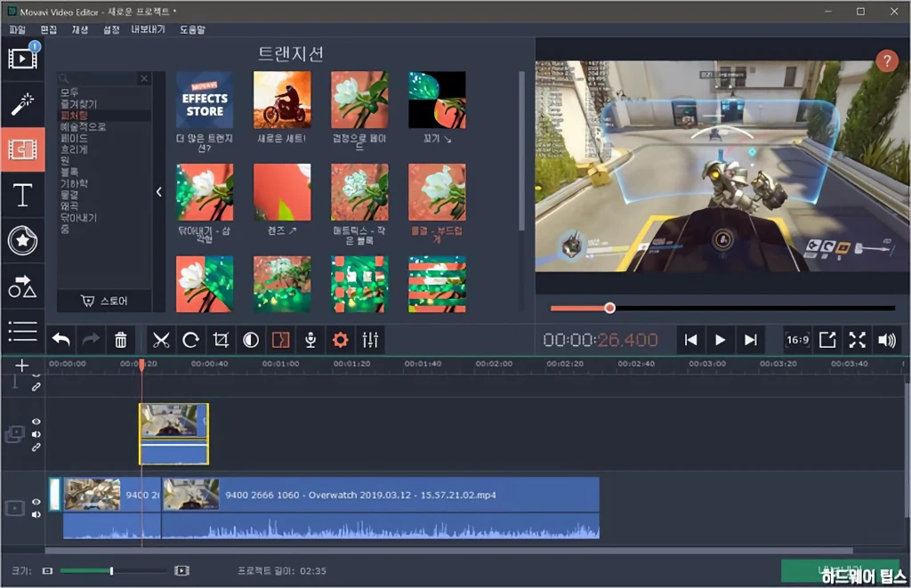Screen dimensions: 911x588
Task: Open the 스토어 button
Action: point(105,301)
